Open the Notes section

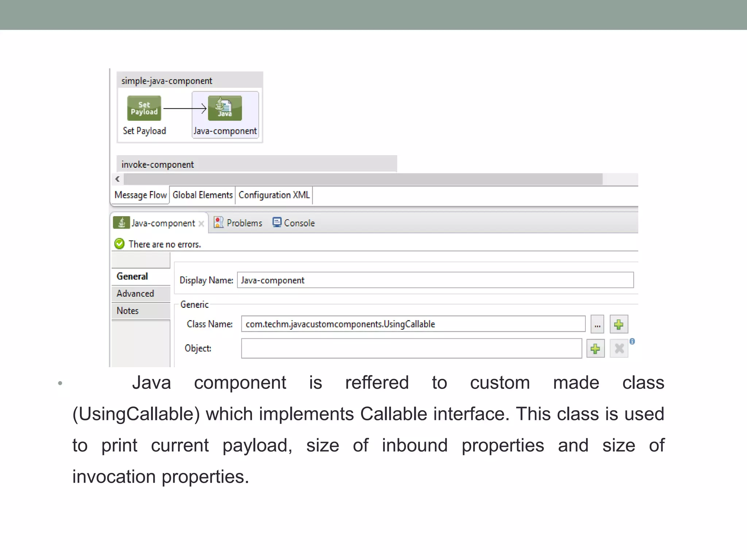tap(141, 311)
